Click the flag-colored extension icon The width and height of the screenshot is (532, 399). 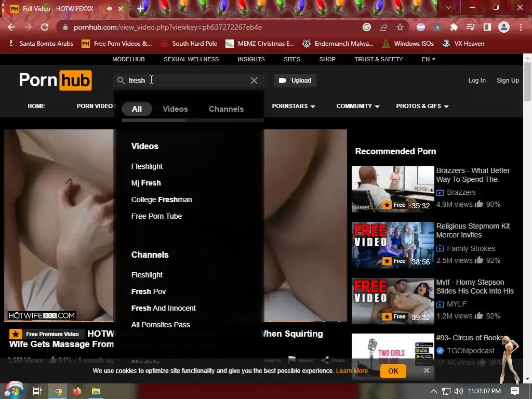[x=421, y=27]
